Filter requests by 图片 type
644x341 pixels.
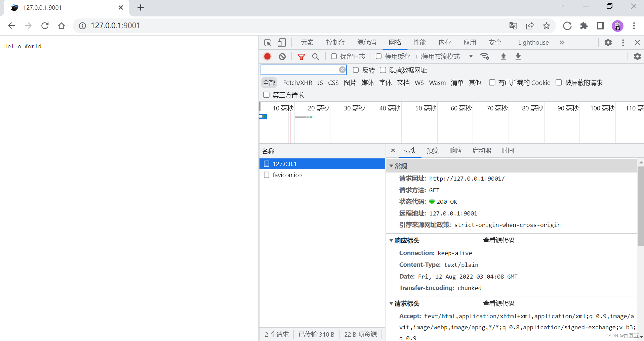[350, 83]
